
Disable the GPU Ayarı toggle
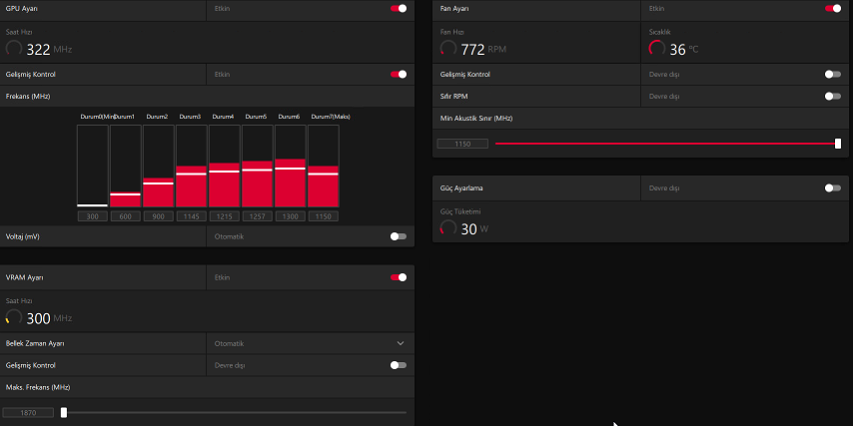(x=399, y=8)
